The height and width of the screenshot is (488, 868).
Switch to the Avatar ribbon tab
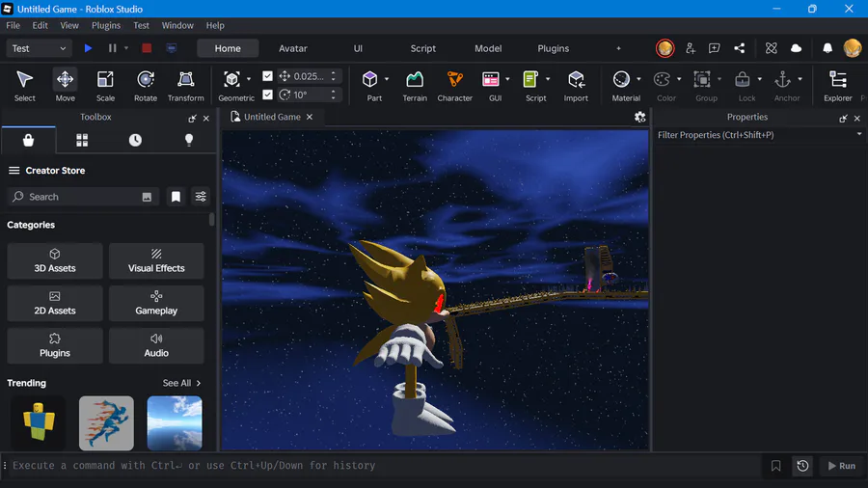293,48
